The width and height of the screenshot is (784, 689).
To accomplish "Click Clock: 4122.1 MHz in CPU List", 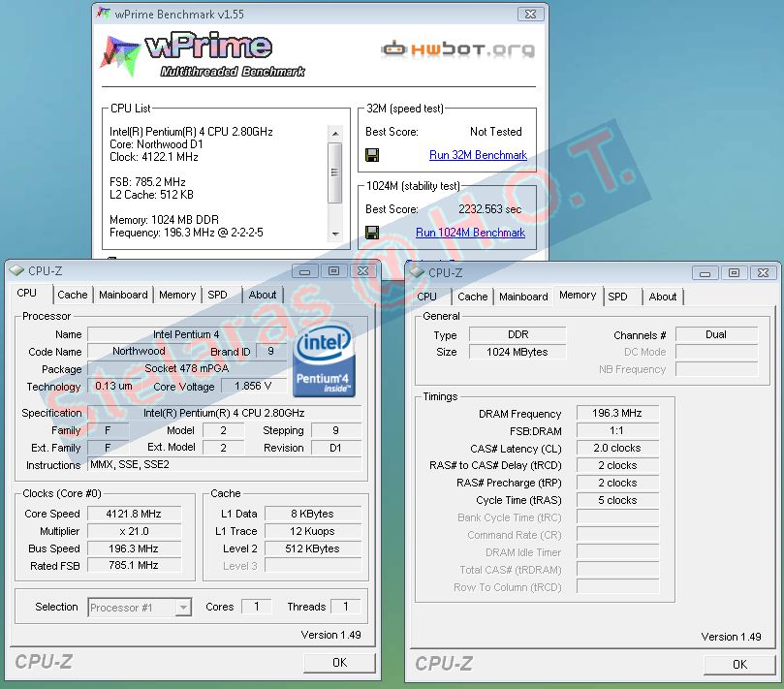I will coord(154,157).
